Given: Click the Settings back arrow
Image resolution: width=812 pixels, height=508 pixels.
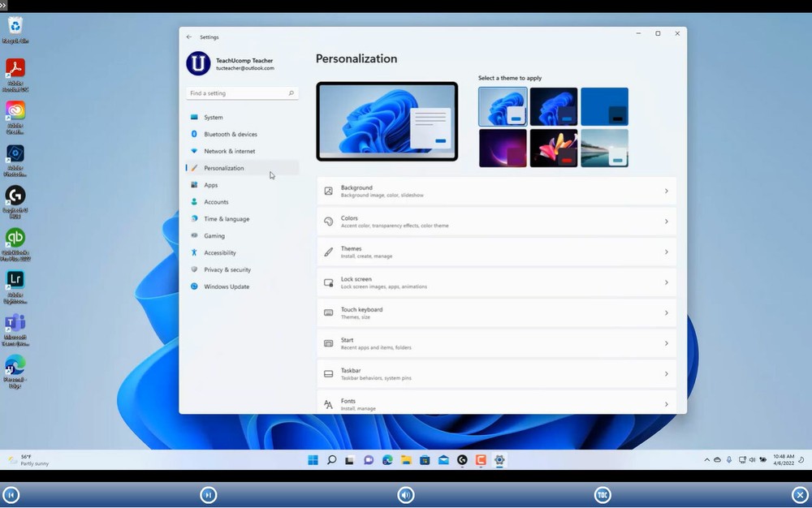Looking at the screenshot, I should click(x=188, y=37).
